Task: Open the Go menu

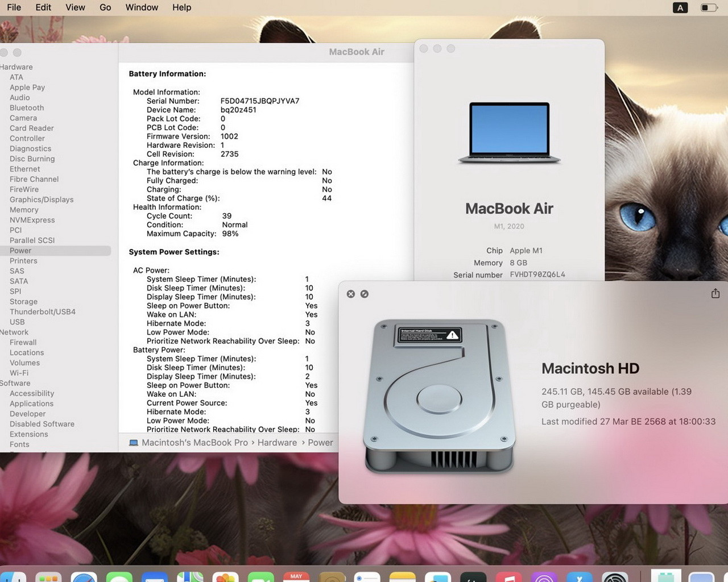Action: click(105, 7)
